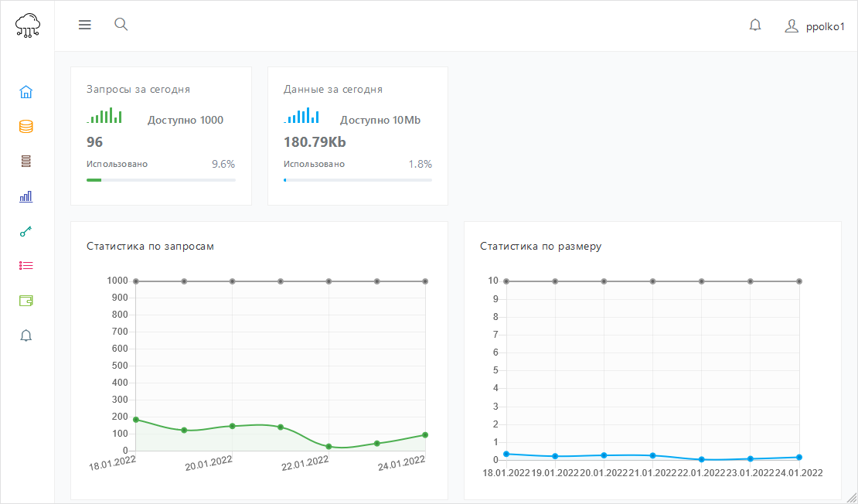Image resolution: width=858 pixels, height=504 pixels.
Task: Click the cloud logo icon
Action: point(27,26)
